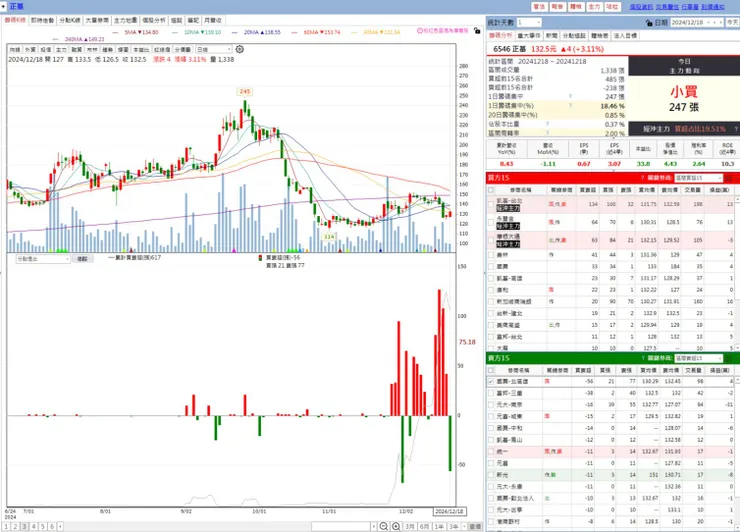Open the 新聞 tab in right panel

click(x=552, y=35)
